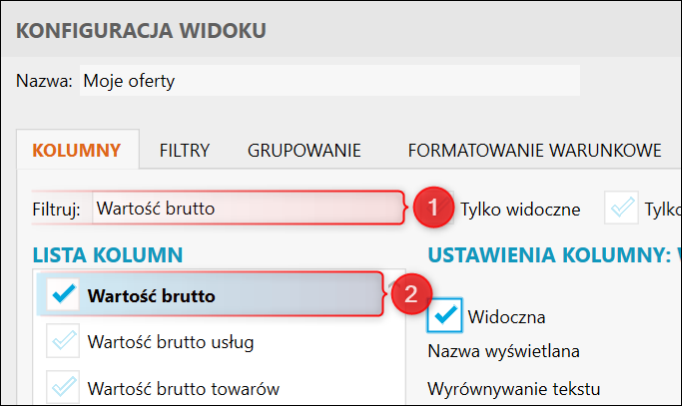This screenshot has height=406, width=682.
Task: Click the Wyrównywanie tekstu label
Action: point(512,387)
